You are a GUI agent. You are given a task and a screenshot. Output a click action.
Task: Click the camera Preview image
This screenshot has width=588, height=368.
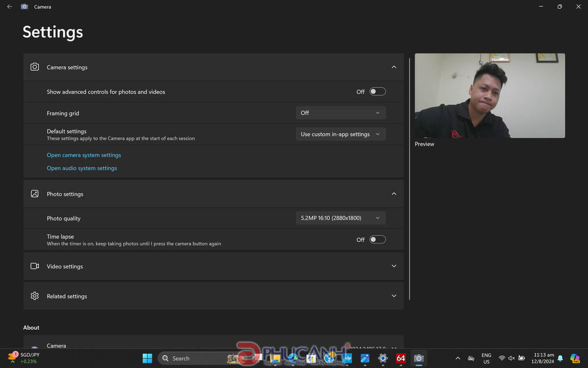(x=490, y=96)
